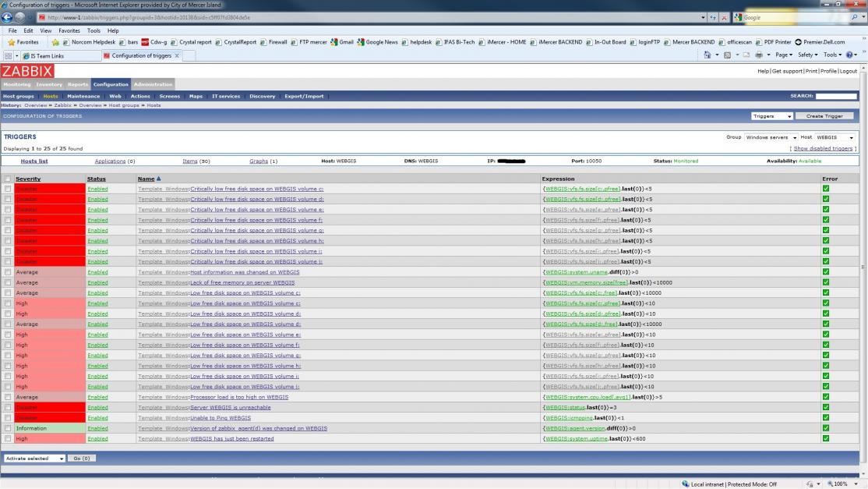
Task: Check the box for 'Host information was changed' trigger
Action: coord(8,272)
